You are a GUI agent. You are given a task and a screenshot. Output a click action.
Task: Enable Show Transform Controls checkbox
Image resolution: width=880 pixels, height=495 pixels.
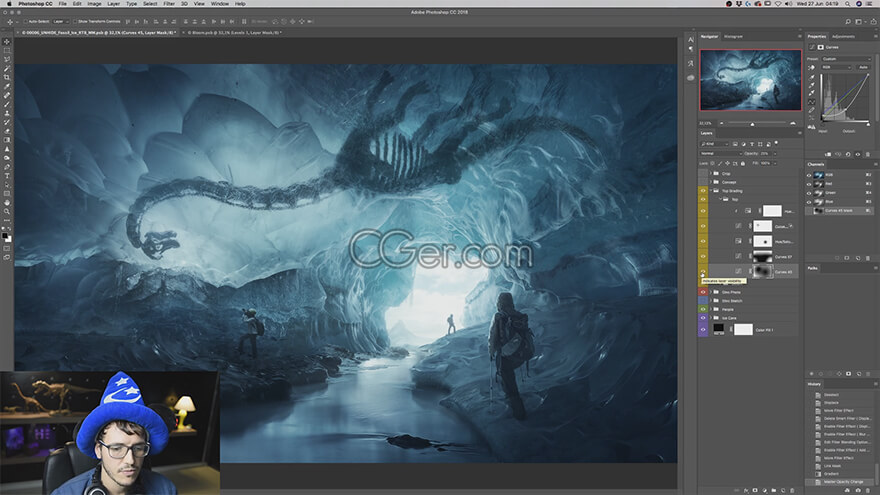coord(75,21)
